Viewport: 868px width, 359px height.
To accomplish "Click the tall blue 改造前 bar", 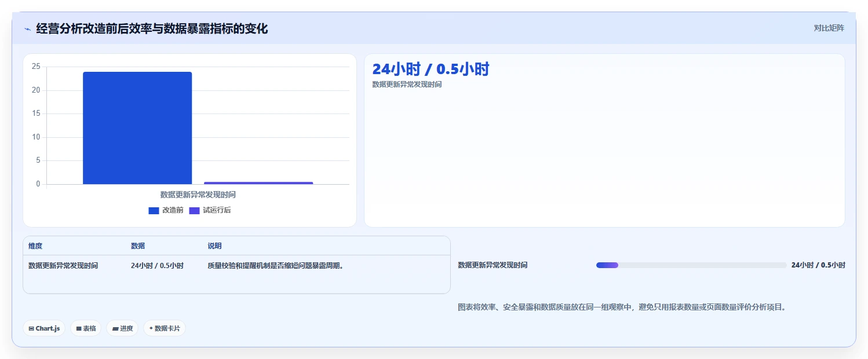I will [137, 128].
